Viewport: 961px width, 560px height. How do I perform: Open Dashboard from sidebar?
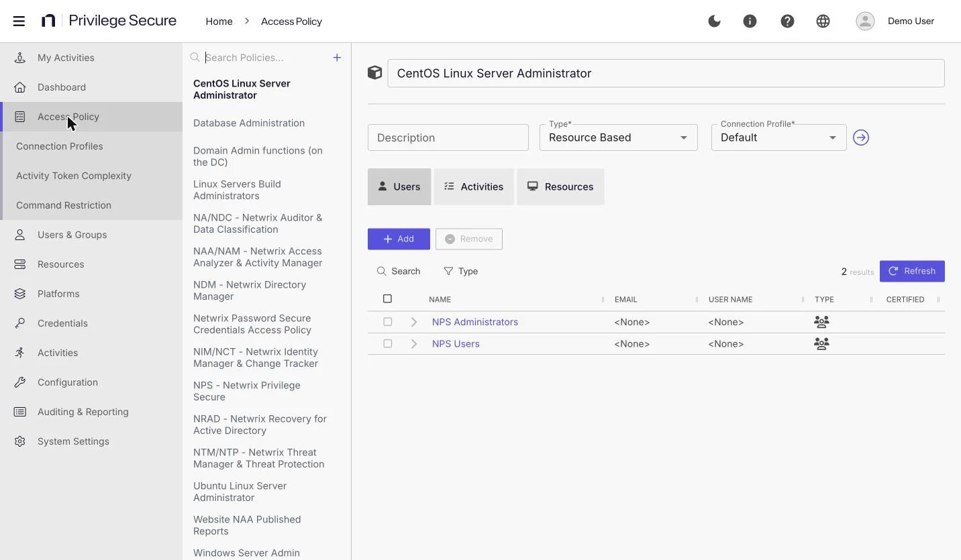[x=91, y=87]
